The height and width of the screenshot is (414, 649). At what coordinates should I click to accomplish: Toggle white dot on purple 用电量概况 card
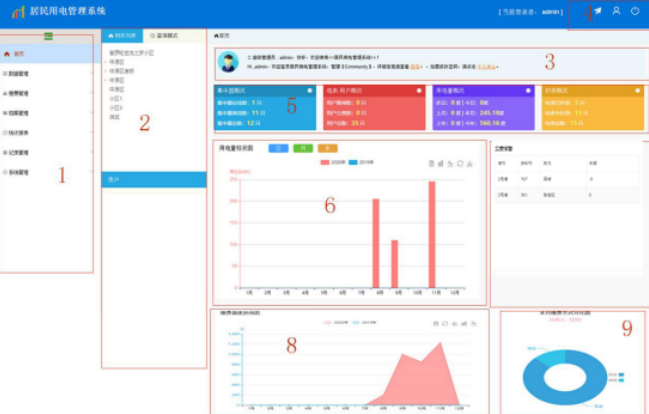pos(528,90)
